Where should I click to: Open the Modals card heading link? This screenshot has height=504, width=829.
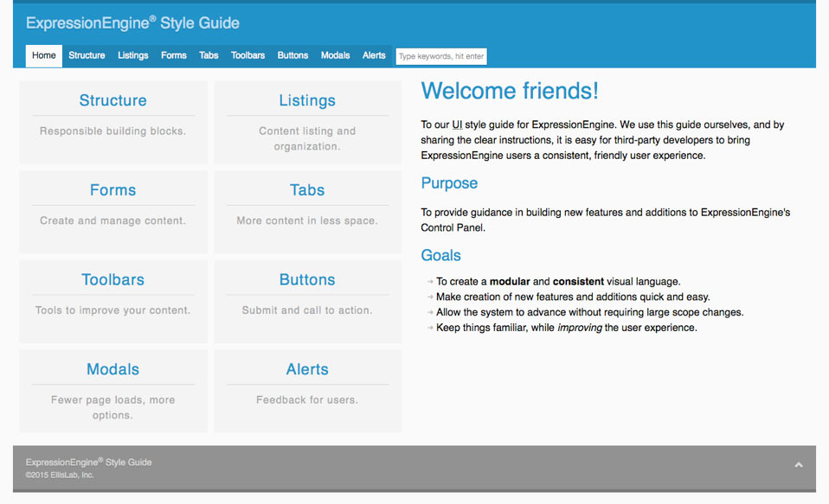click(113, 369)
